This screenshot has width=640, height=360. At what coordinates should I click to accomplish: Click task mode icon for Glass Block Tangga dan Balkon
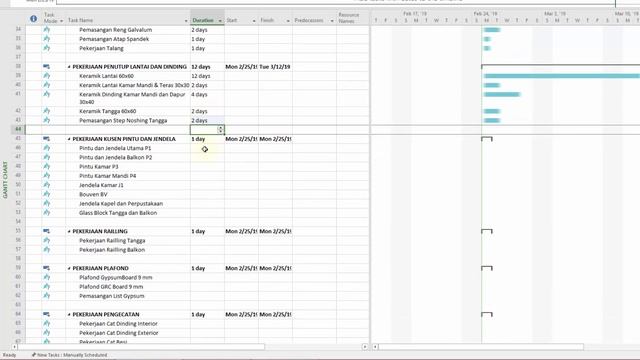(47, 213)
